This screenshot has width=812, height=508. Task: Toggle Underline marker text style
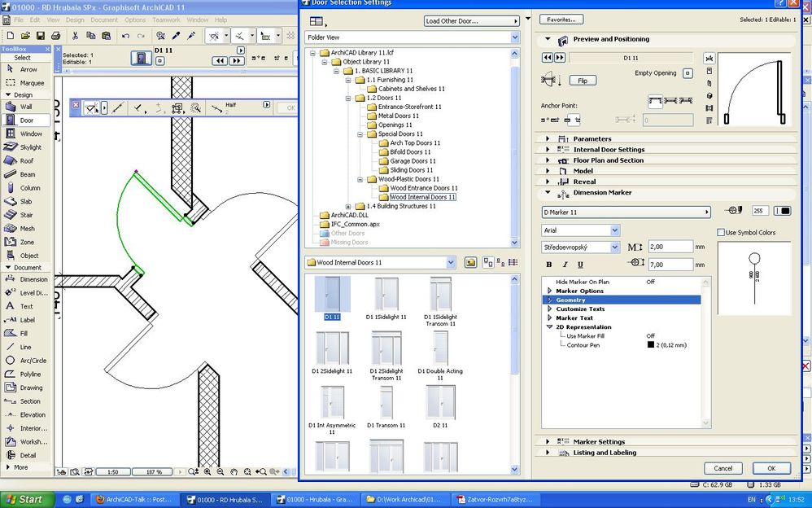[x=580, y=265]
